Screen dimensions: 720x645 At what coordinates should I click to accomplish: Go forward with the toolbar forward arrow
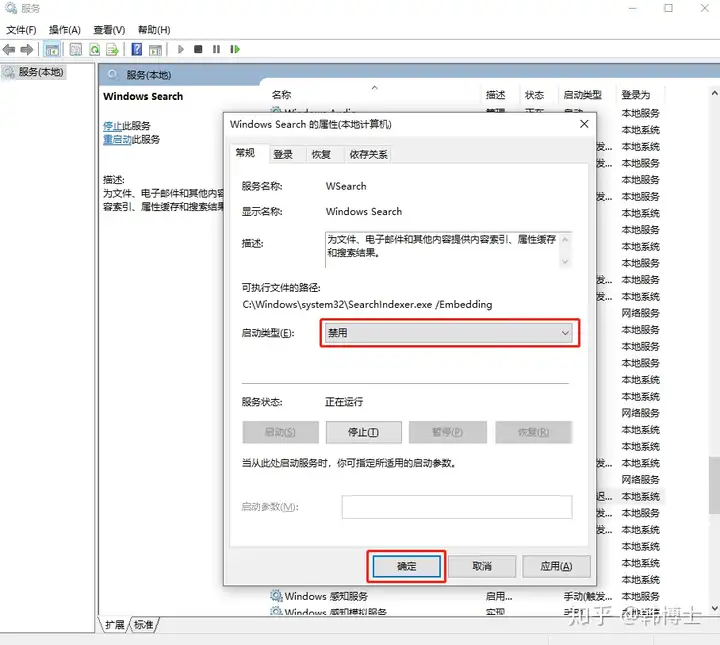click(27, 49)
